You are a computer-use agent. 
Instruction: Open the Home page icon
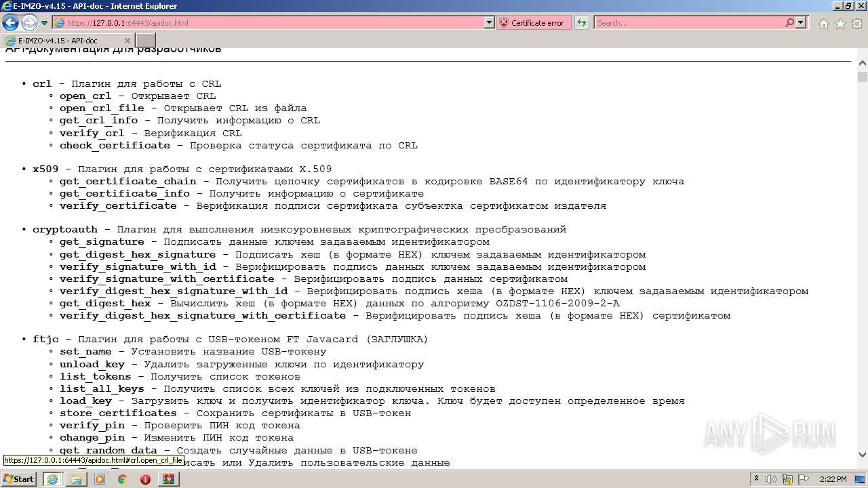[823, 24]
